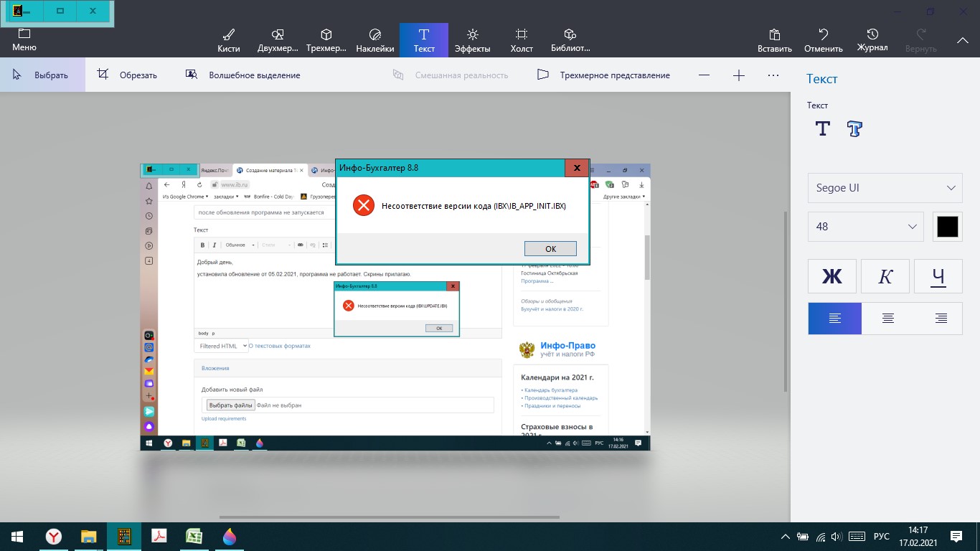Viewport: 980px width, 551px height.
Task: Center-align the text
Action: coord(888,319)
